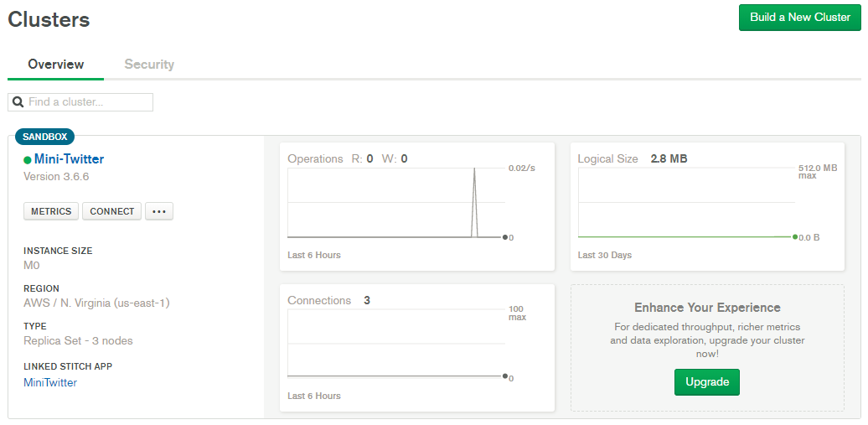Click the METRICS button
This screenshot has height=425, width=868.
click(x=51, y=211)
